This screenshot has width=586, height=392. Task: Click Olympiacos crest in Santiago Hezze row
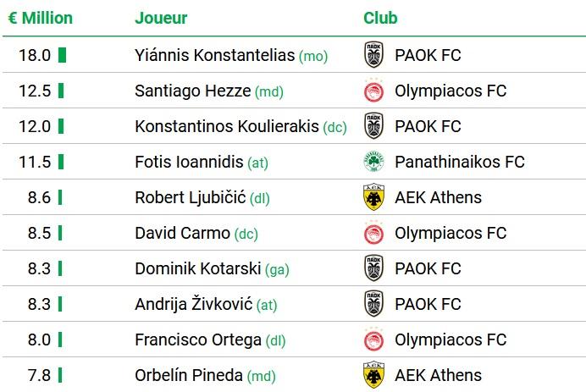373,91
